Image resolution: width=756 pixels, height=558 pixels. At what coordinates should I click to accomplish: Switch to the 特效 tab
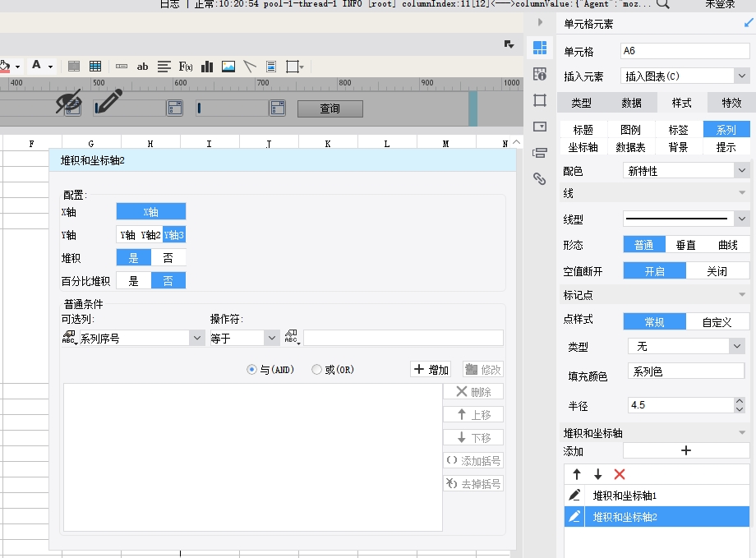click(x=731, y=103)
